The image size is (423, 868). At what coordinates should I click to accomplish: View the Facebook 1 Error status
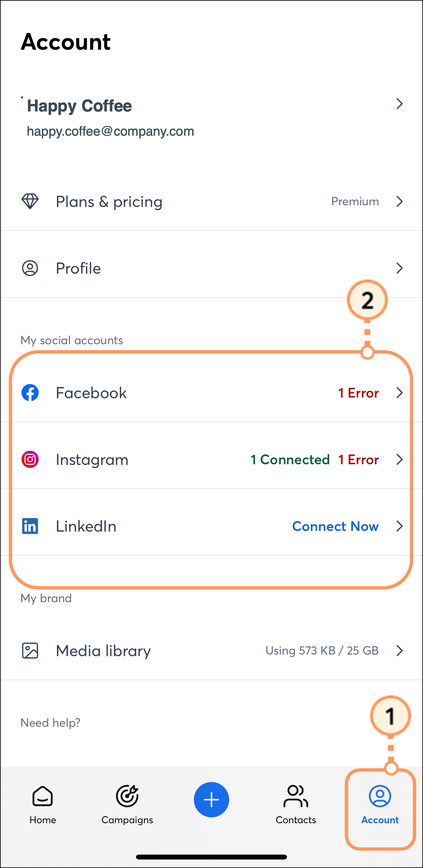[358, 393]
